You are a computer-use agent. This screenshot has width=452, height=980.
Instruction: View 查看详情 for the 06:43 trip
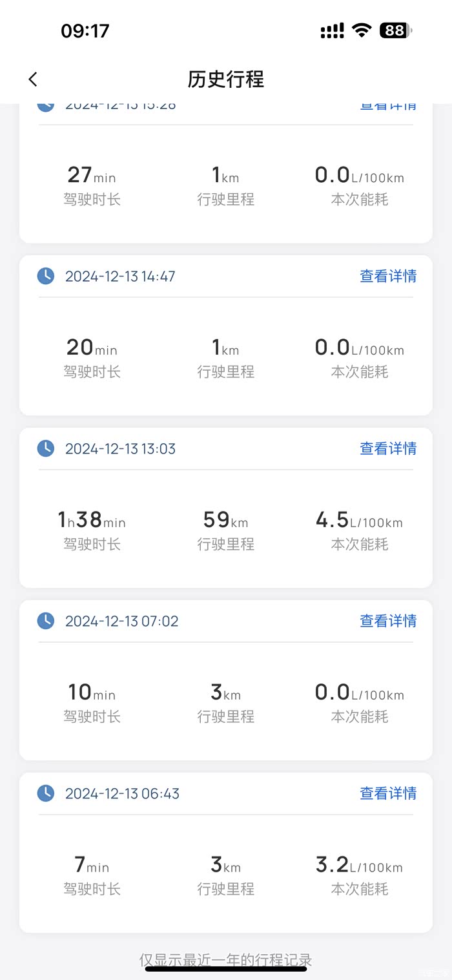click(x=388, y=793)
